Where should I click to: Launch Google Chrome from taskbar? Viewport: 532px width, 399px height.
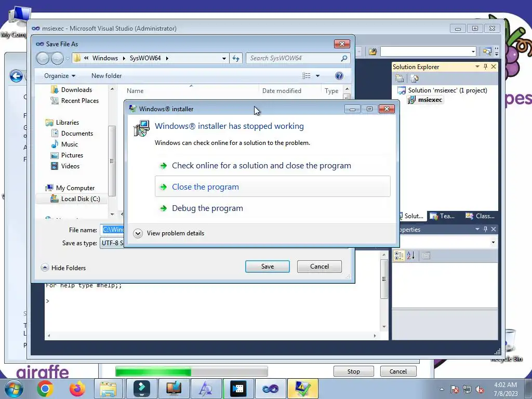[45, 389]
